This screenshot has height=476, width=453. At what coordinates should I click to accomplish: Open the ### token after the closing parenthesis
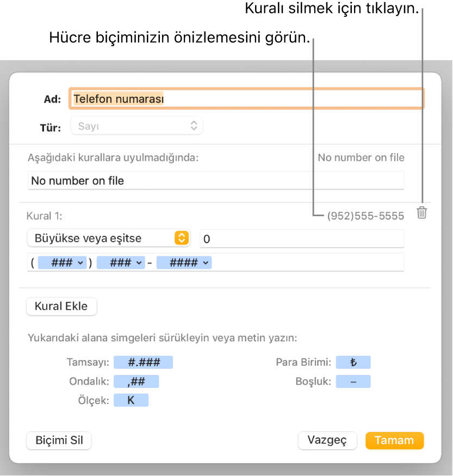point(121,262)
